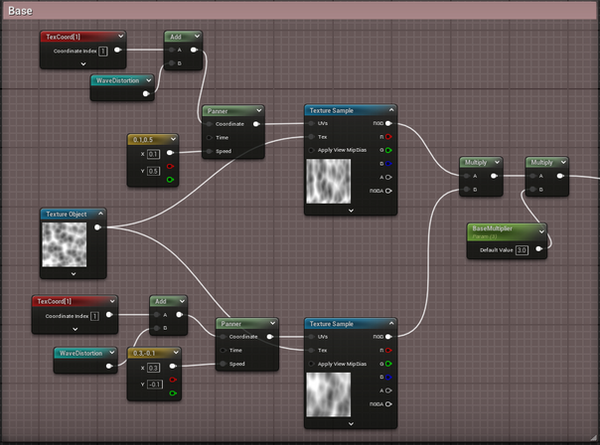Click BaseMultiplier Default Value field

click(x=522, y=250)
